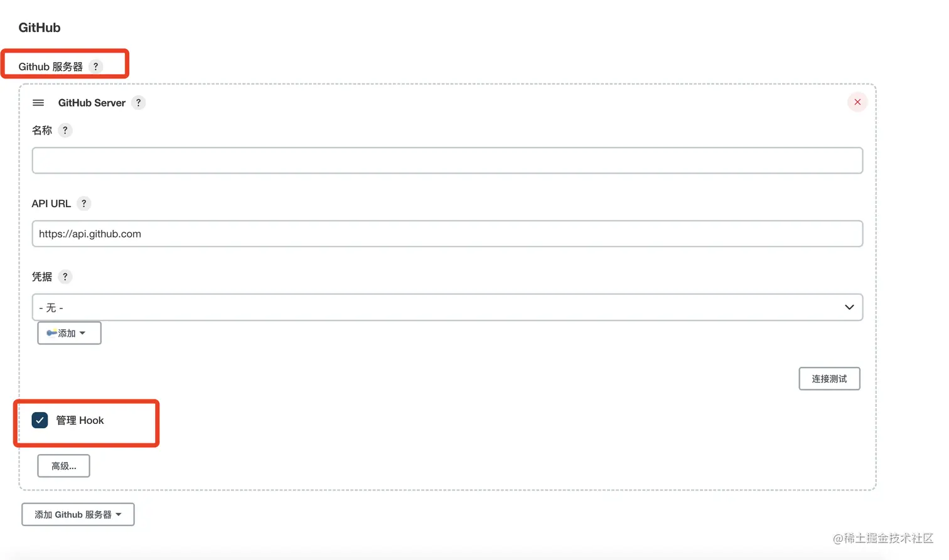The height and width of the screenshot is (560, 949).
Task: Remove the GitHub Server with the red X
Action: (857, 102)
